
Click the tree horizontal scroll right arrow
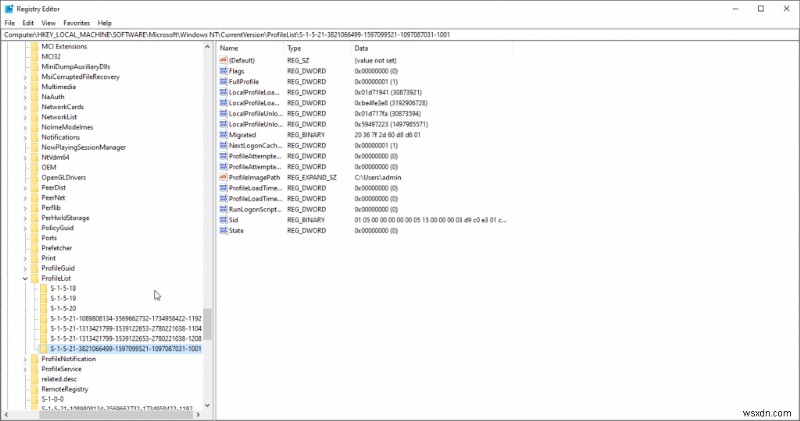198,415
